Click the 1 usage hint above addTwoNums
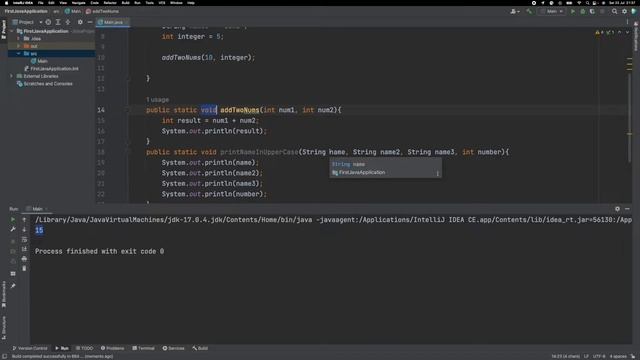This screenshot has height=360, width=640. pyautogui.click(x=157, y=100)
